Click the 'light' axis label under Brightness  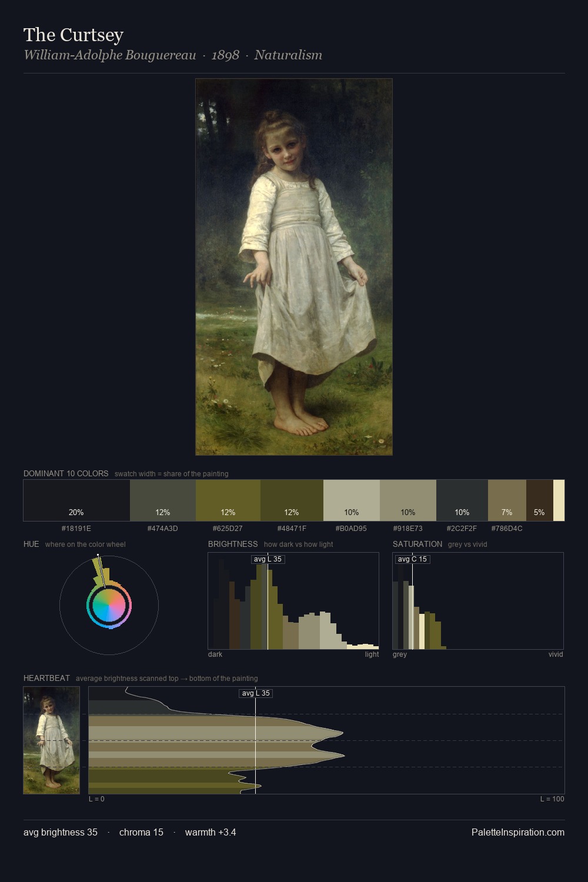click(x=372, y=654)
